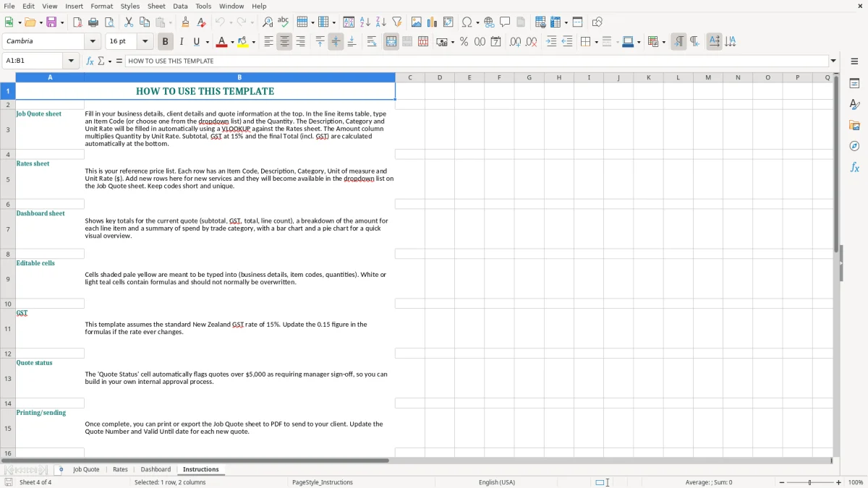The height and width of the screenshot is (488, 868).
Task: Copy the selected cells
Action: click(x=145, y=22)
